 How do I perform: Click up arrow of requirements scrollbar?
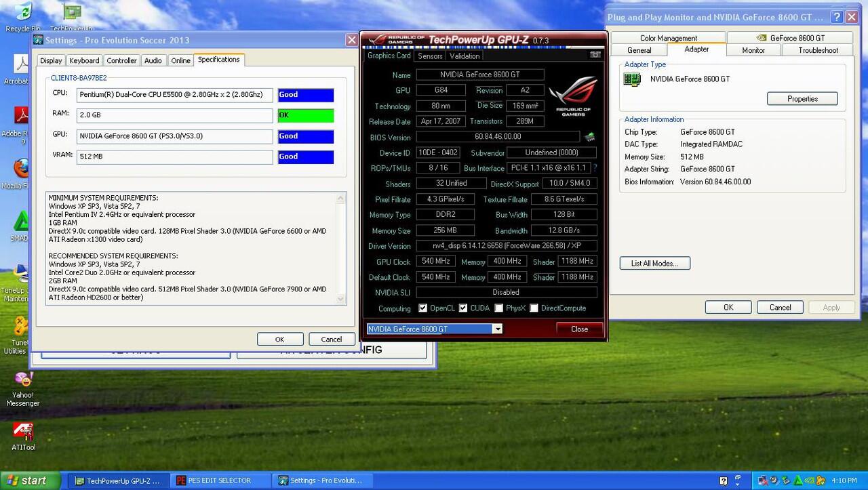[x=340, y=198]
